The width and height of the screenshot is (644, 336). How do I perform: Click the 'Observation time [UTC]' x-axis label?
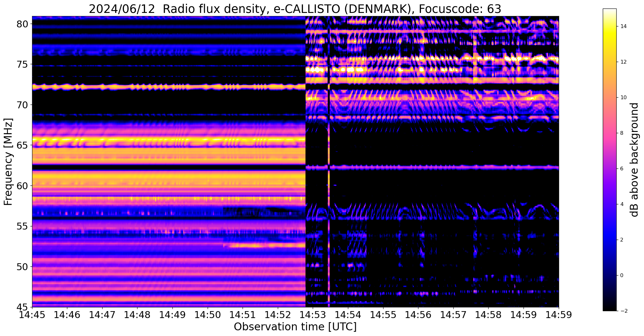point(295,327)
